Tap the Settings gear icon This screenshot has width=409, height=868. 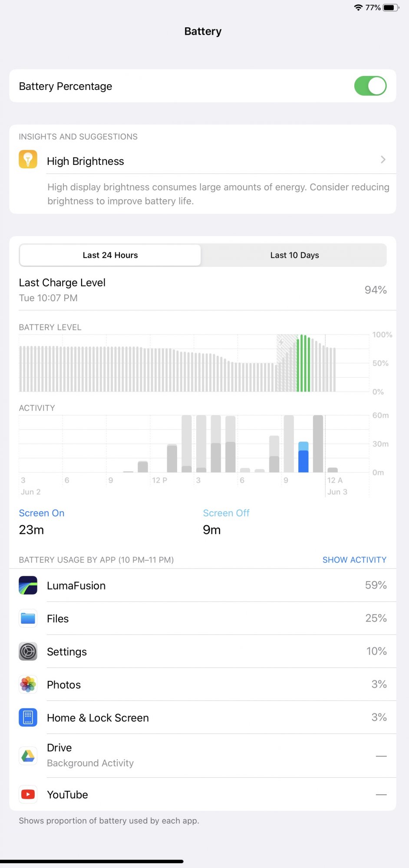point(28,651)
